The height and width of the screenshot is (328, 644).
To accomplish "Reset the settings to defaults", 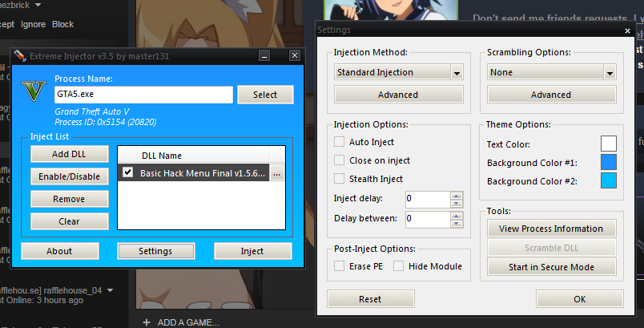I will coord(371,299).
